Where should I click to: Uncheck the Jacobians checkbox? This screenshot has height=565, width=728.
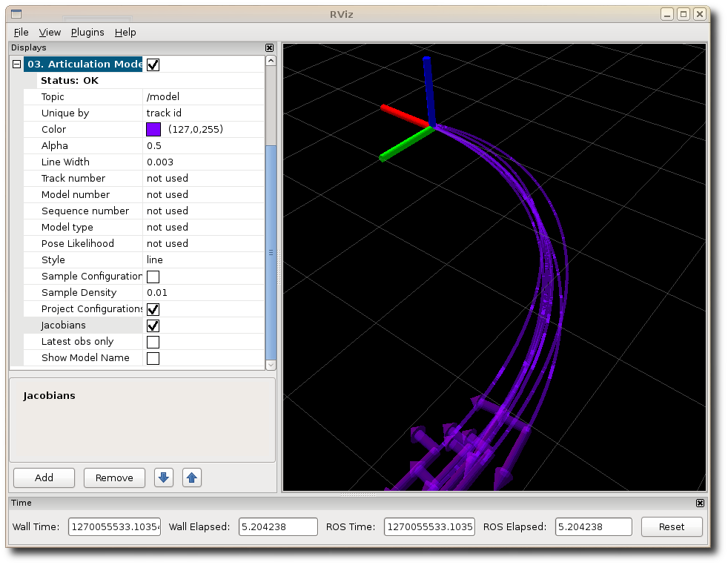click(x=153, y=326)
